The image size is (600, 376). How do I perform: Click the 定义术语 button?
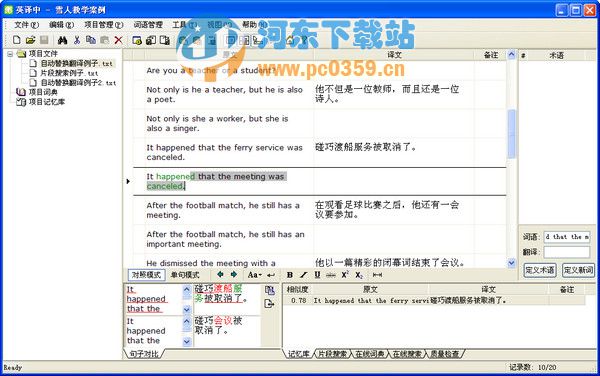[x=540, y=270]
